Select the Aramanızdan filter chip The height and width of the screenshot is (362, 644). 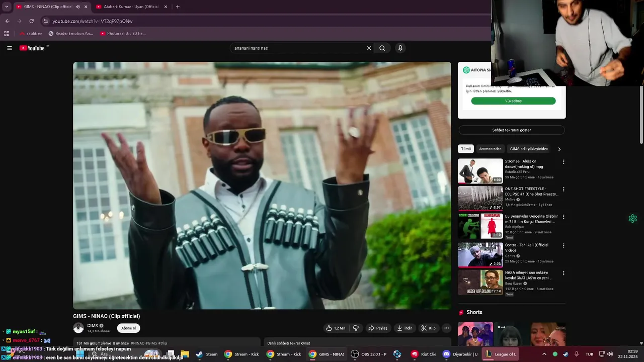490,149
